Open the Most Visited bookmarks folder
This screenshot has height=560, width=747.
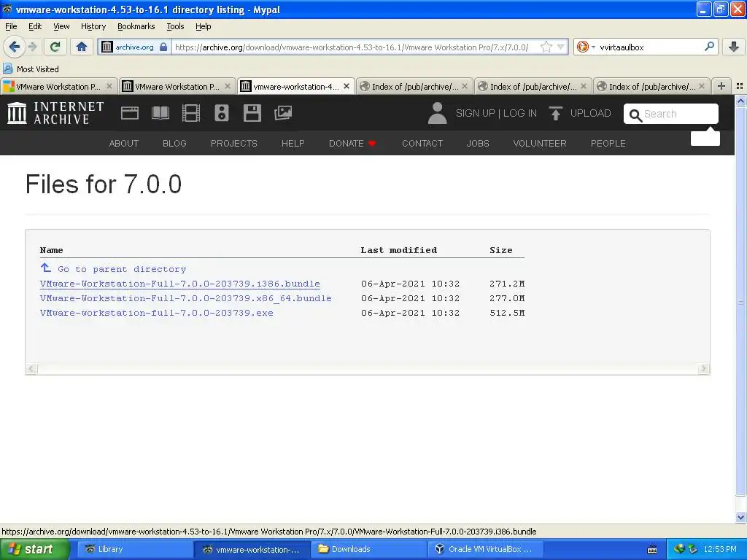pos(31,69)
